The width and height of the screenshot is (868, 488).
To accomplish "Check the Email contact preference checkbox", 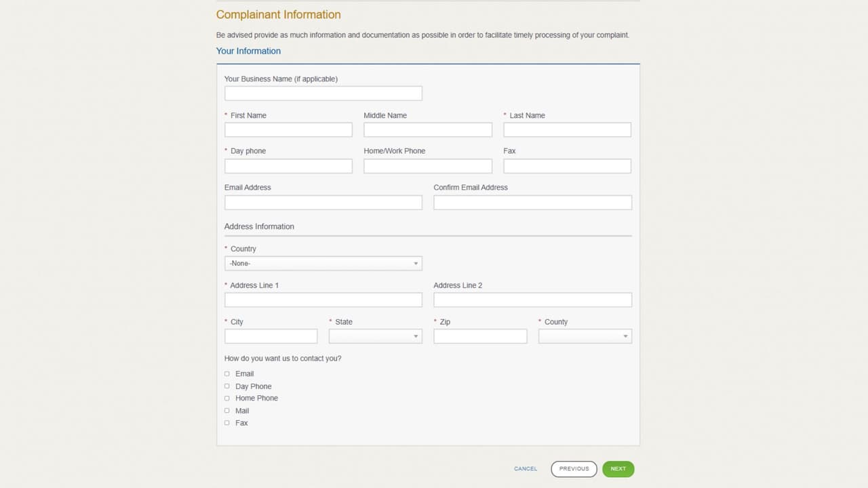I will click(226, 373).
